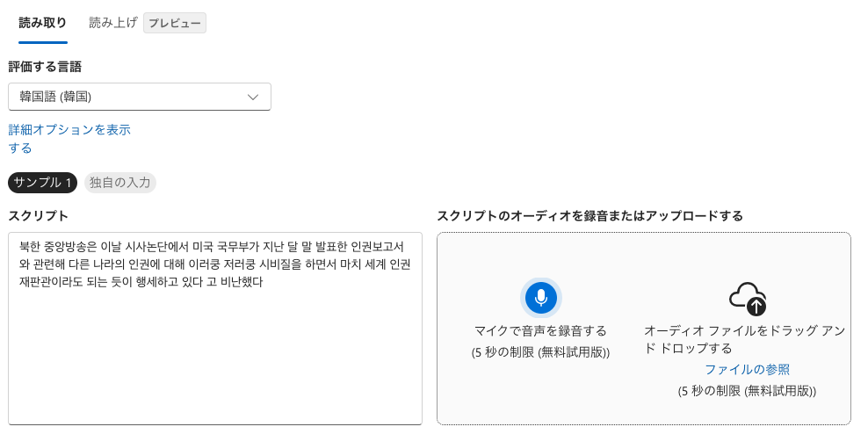The image size is (868, 434).
Task: Click the オーディオ ファイルをドラッグ アンド ドロップする text
Action: point(747,339)
